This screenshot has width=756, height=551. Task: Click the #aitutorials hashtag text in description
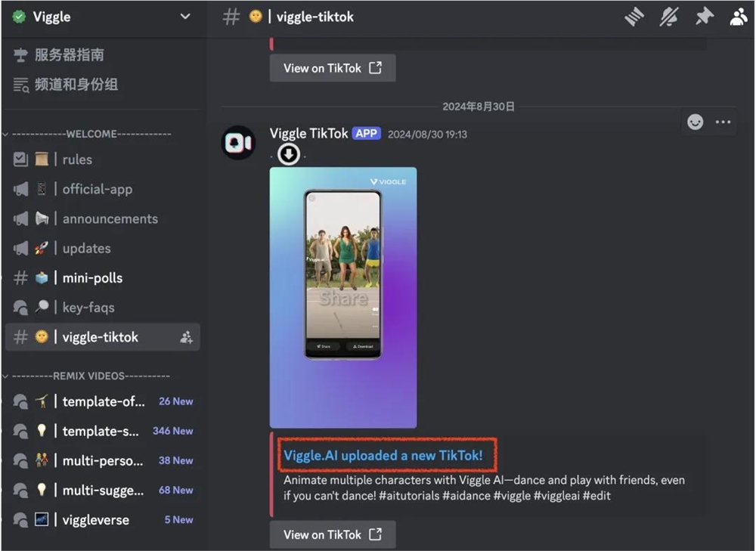click(409, 496)
